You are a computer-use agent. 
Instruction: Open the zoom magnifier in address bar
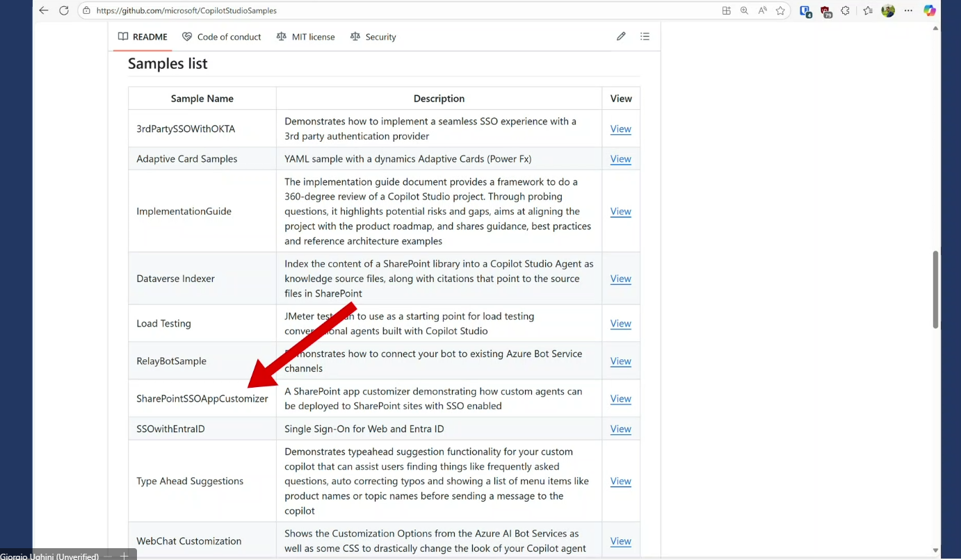tap(744, 10)
